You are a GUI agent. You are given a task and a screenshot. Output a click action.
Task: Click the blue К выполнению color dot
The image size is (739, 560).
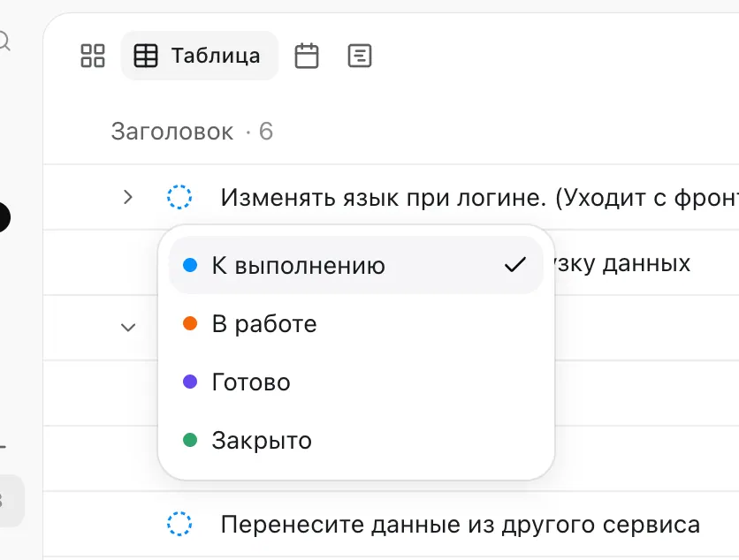coord(190,265)
